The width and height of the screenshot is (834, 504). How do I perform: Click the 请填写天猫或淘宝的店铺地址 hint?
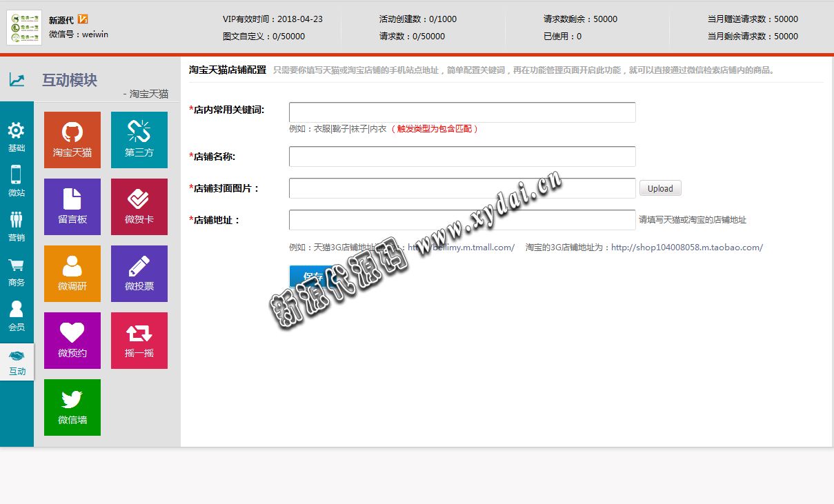click(693, 220)
